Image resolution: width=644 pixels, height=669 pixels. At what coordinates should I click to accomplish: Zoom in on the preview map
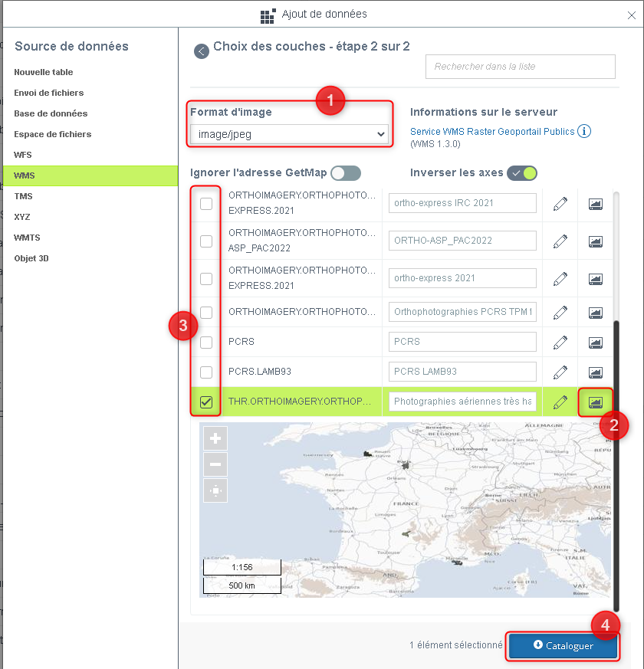[x=215, y=439]
